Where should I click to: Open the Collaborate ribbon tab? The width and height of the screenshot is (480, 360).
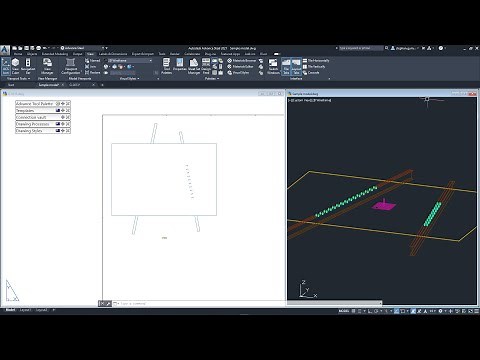tap(192, 54)
